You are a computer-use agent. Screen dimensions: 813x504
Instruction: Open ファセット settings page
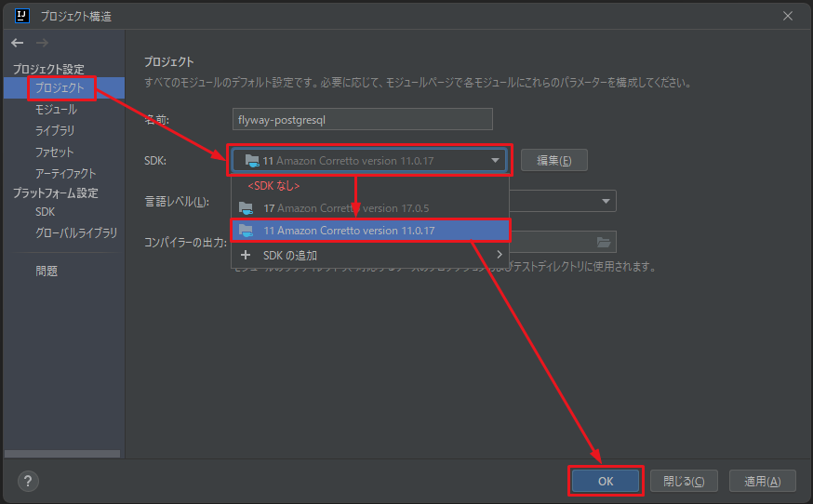(x=55, y=153)
